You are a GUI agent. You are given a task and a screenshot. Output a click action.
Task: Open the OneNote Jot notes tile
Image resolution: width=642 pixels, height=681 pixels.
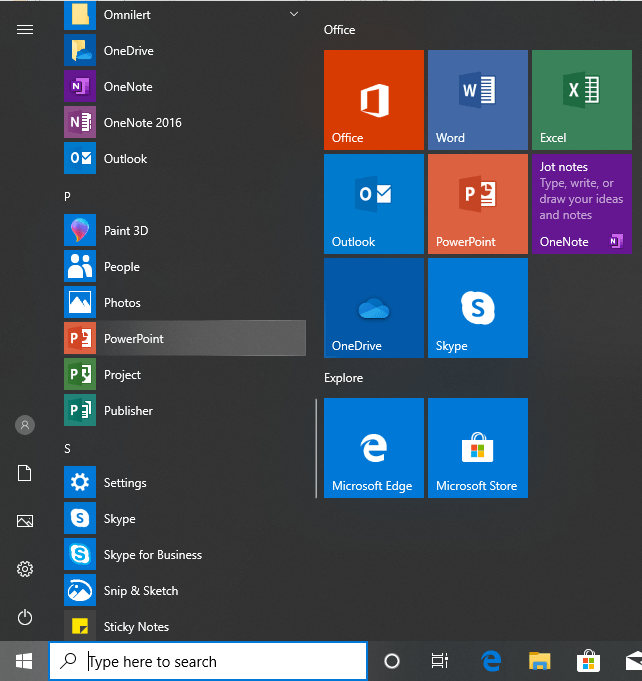(x=582, y=204)
